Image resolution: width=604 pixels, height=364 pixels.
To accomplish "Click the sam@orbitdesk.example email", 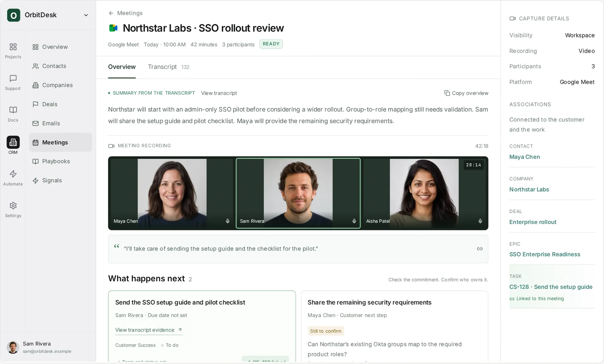I will 47,351.
